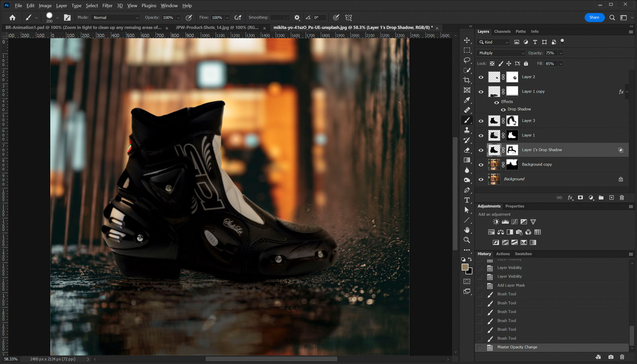Select the Gradient tool

coord(467,160)
